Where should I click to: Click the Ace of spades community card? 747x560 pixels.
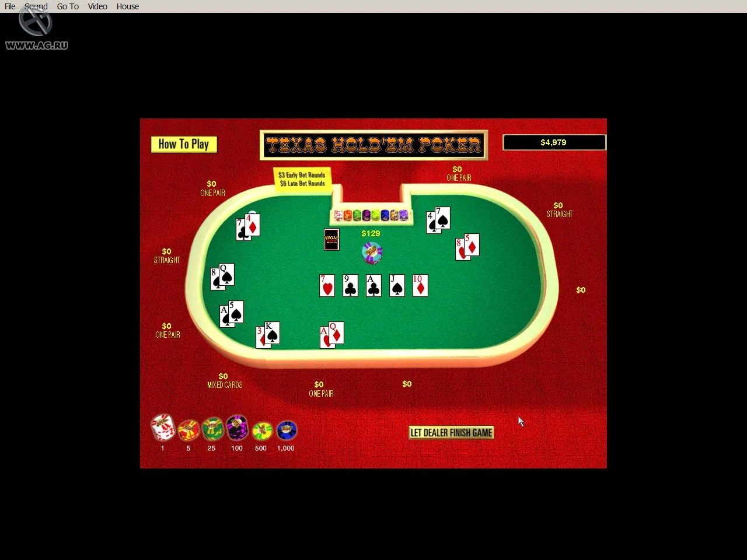tap(373, 285)
